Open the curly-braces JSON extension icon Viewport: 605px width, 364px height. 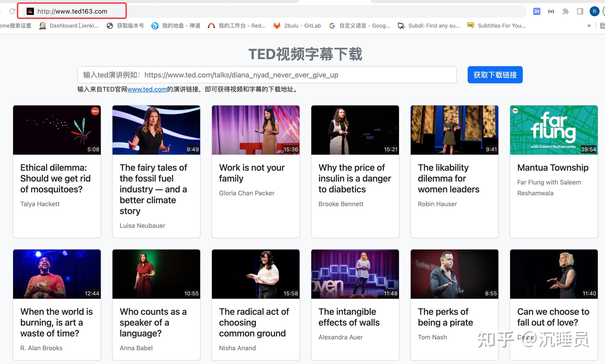tap(551, 11)
